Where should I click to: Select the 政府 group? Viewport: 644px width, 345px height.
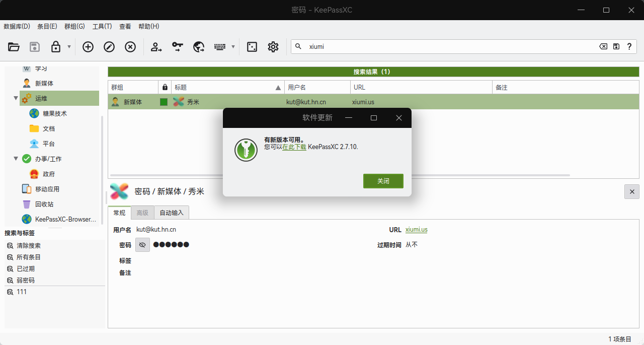49,174
